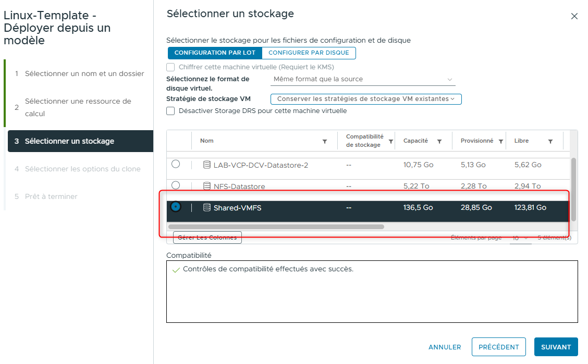Open the filter on the Nom column
Screen dimensions: 588x364
tap(324, 141)
